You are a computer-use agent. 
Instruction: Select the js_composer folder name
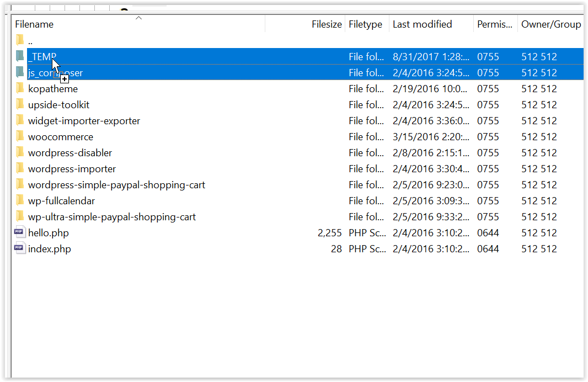(x=55, y=73)
